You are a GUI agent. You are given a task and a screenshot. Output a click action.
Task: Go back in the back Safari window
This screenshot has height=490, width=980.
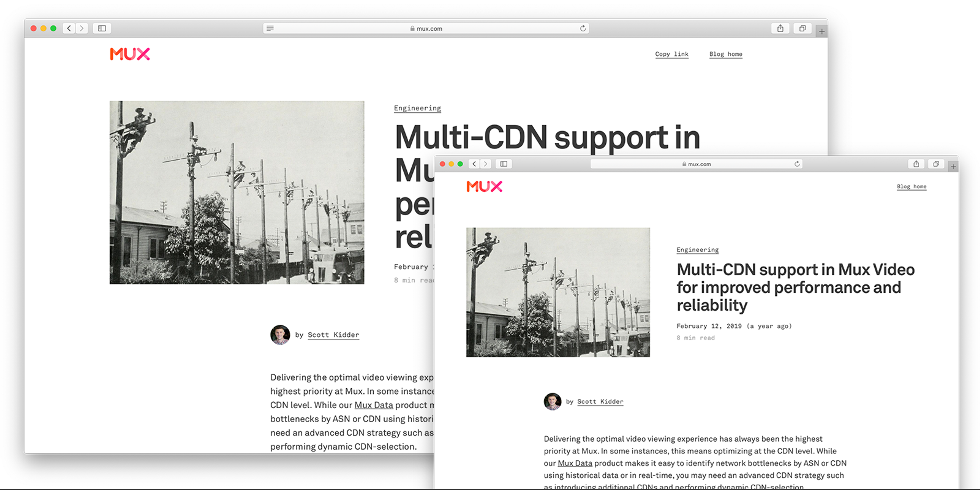click(x=69, y=28)
